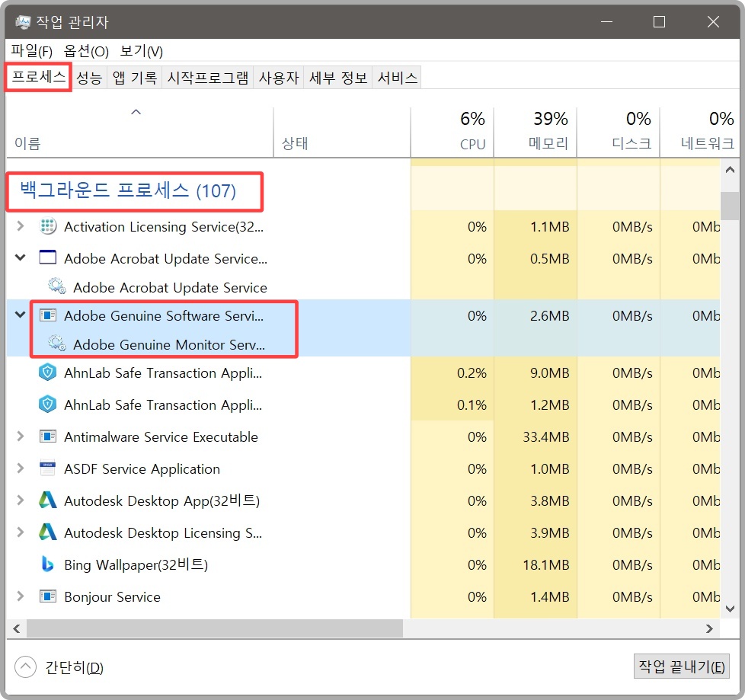
Task: Click the Autodesk Desktop App icon
Action: point(47,500)
